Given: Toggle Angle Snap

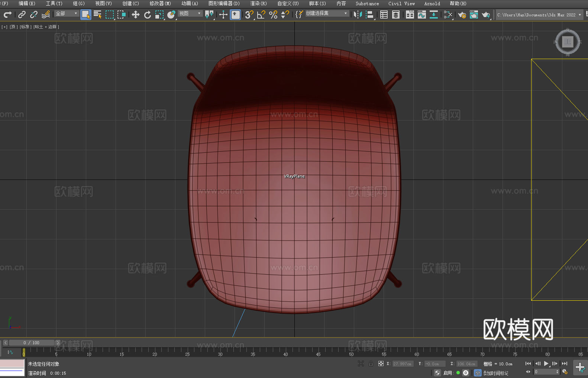Looking at the screenshot, I should 261,14.
